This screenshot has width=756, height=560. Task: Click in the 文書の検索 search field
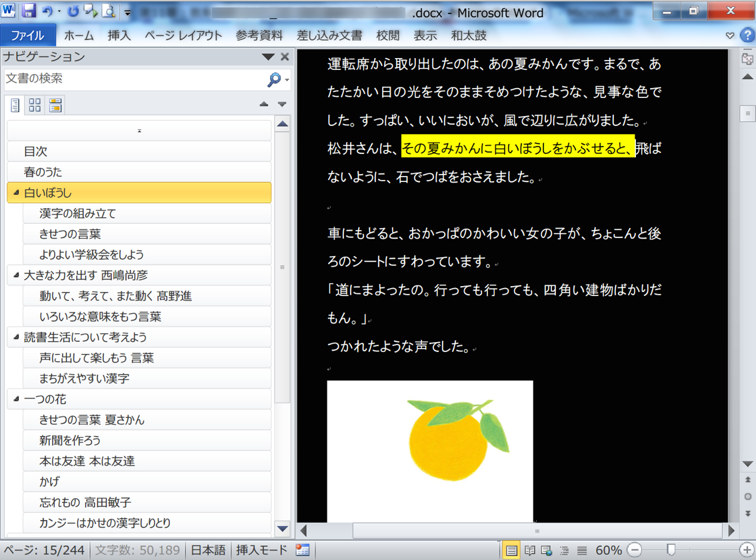tap(133, 79)
